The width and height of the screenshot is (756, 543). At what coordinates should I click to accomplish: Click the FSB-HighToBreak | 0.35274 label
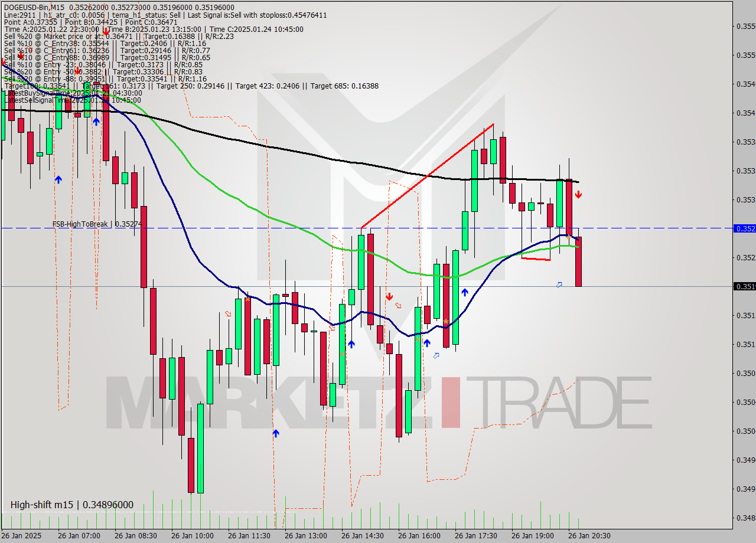(x=97, y=224)
